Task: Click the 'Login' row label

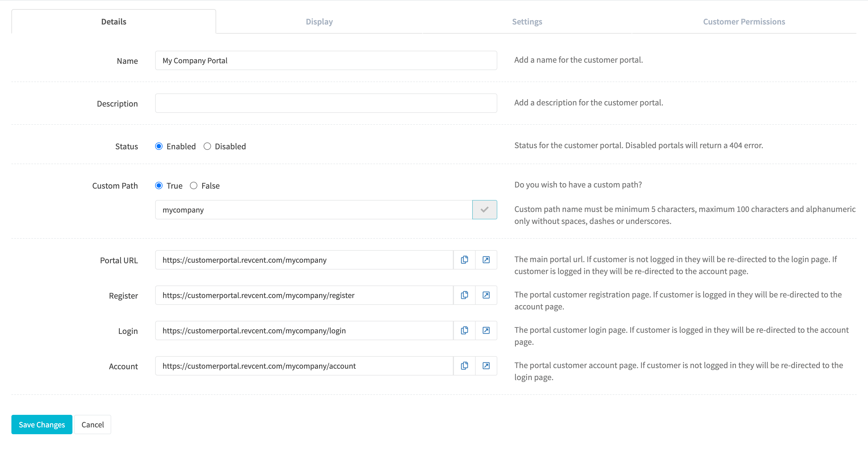Action: 128,331
